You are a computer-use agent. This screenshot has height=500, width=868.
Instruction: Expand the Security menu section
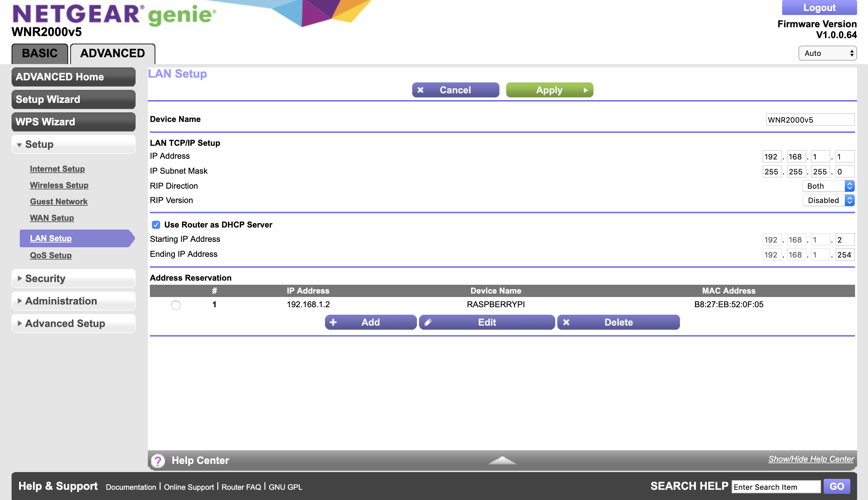click(74, 279)
